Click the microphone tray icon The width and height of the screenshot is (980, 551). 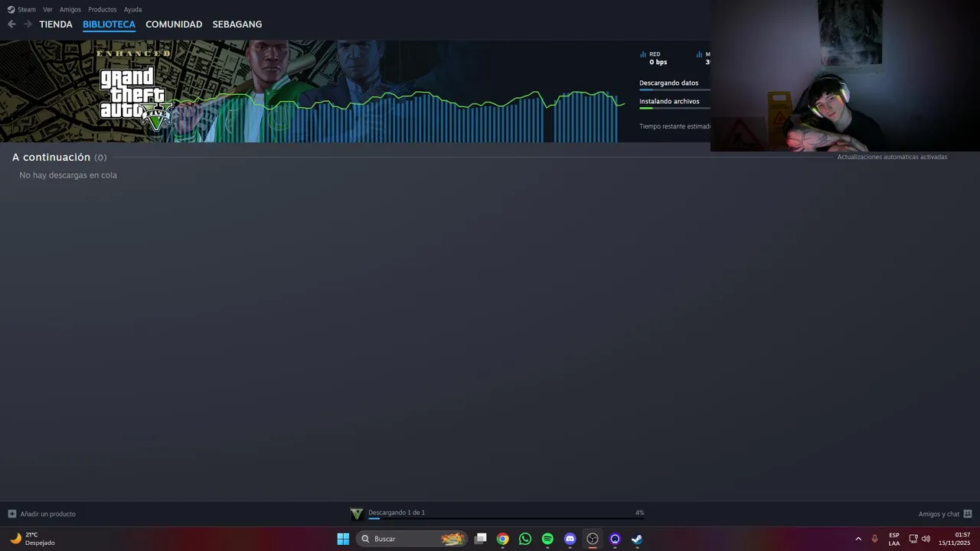(874, 539)
